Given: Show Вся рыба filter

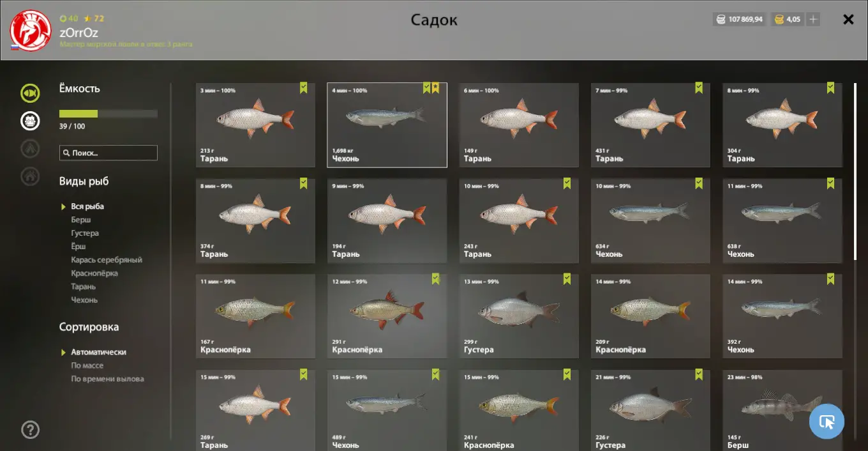Looking at the screenshot, I should pos(87,206).
